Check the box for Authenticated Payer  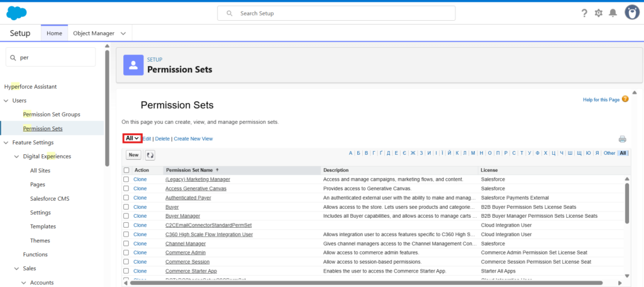click(x=126, y=198)
